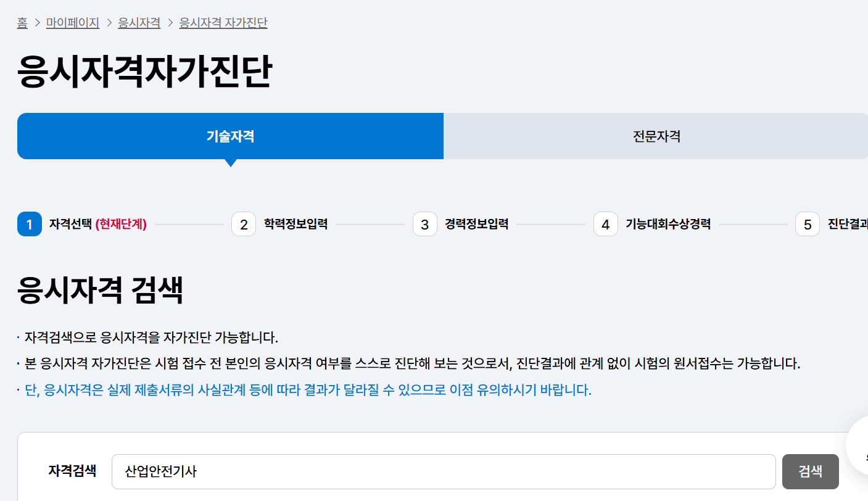The width and height of the screenshot is (868, 501).
Task: Click the line 자격검색으로 응시자격을 자가진단 가능합니다
Action: (152, 337)
